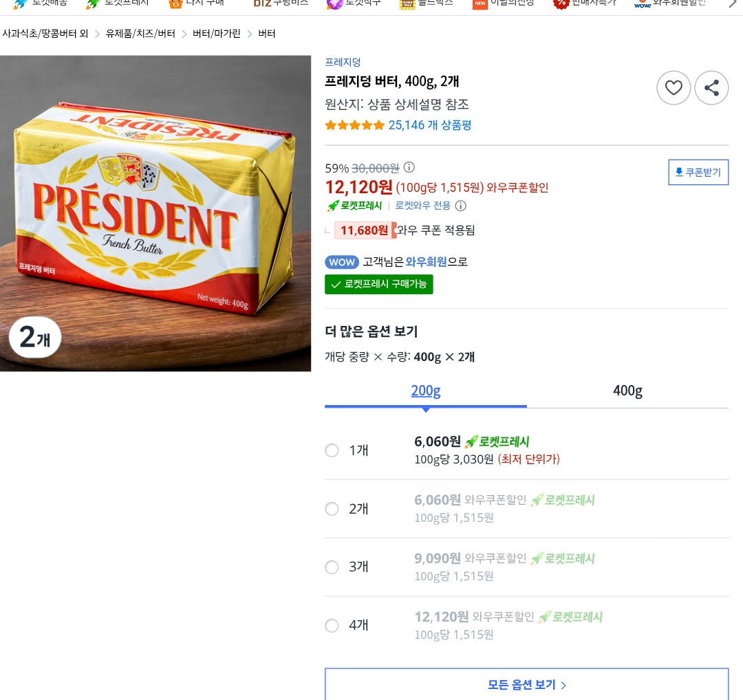This screenshot has height=700, width=743.
Task: Click the 프레지딩 brand link
Action: [343, 63]
